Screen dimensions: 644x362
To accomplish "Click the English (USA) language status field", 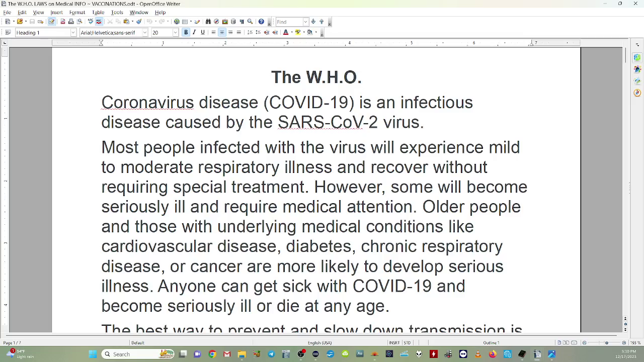I will pos(319,343).
